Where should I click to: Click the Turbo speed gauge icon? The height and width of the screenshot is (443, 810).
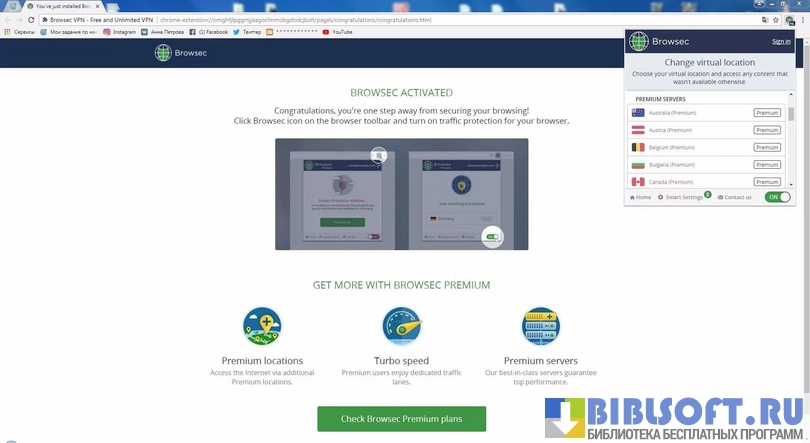[x=401, y=326]
